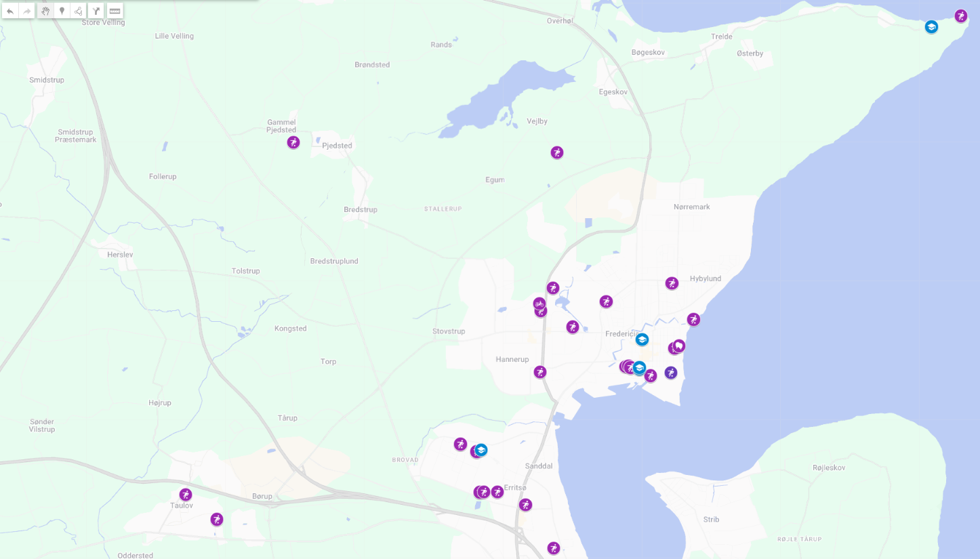This screenshot has width=980, height=559.
Task: Click the Undo arrow in the map toolbar
Action: 10,11
